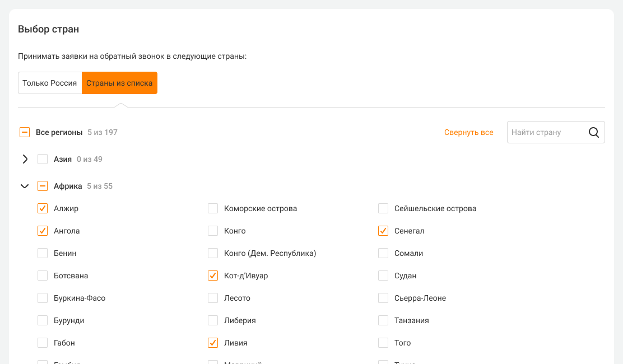Check the Танзания country box
Viewport: 623px width, 364px height.
tap(383, 320)
